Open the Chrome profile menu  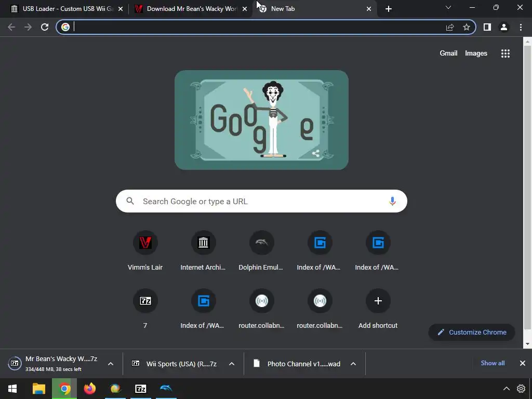[x=504, y=27]
